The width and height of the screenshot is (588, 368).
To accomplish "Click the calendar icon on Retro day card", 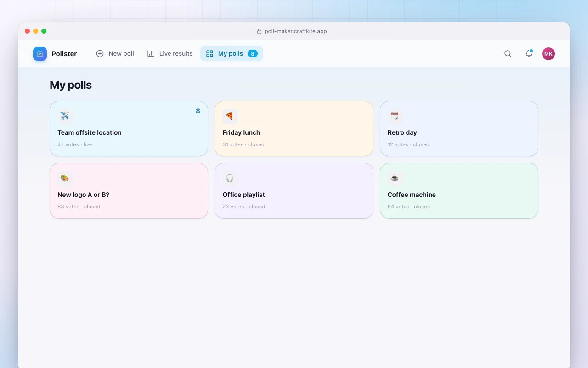I will (x=395, y=116).
